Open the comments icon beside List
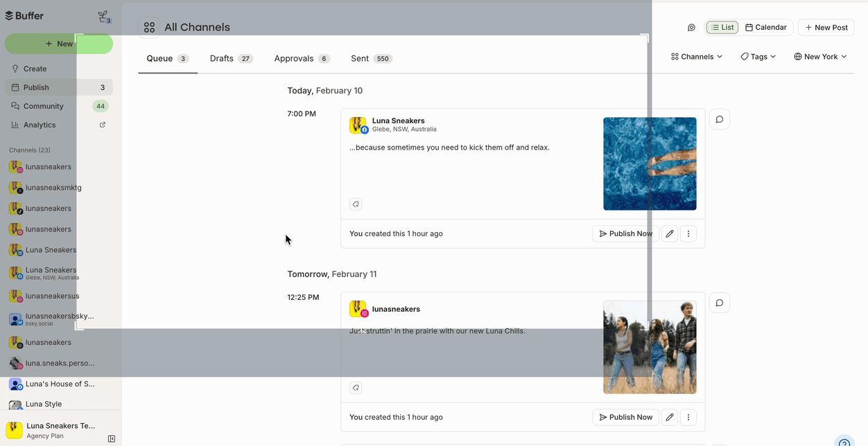 tap(691, 28)
